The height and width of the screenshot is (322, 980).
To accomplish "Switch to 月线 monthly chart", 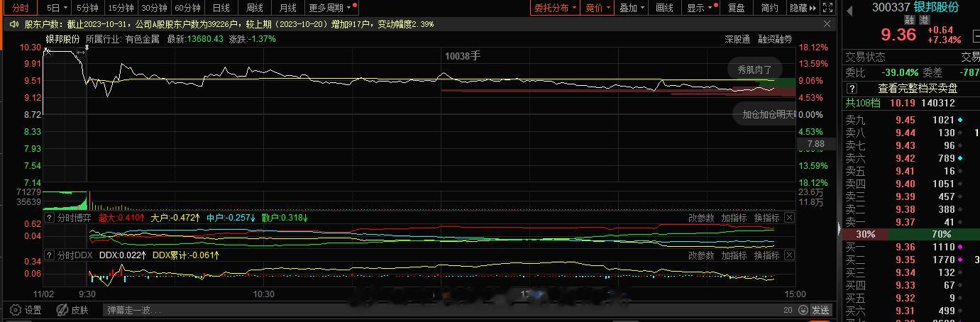I will coord(287,8).
